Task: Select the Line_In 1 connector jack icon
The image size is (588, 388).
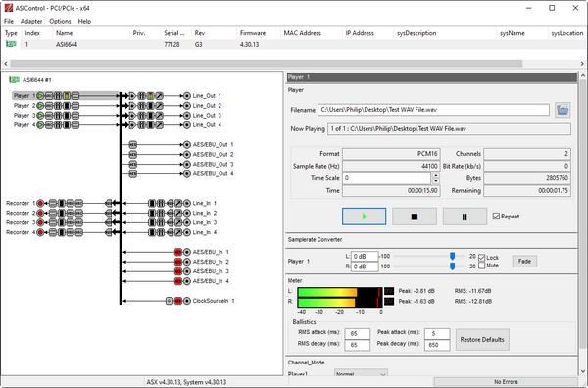Action: pyautogui.click(x=187, y=203)
